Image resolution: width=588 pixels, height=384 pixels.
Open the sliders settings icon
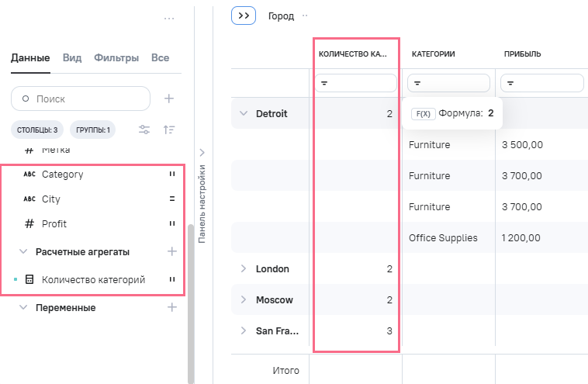coord(144,130)
